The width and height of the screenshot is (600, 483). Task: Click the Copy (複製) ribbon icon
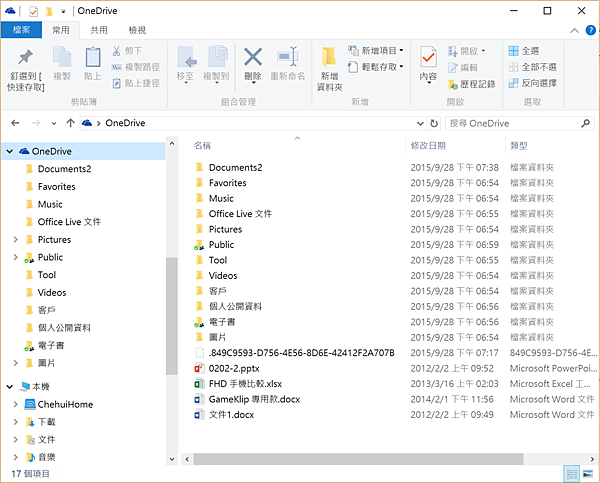62,57
